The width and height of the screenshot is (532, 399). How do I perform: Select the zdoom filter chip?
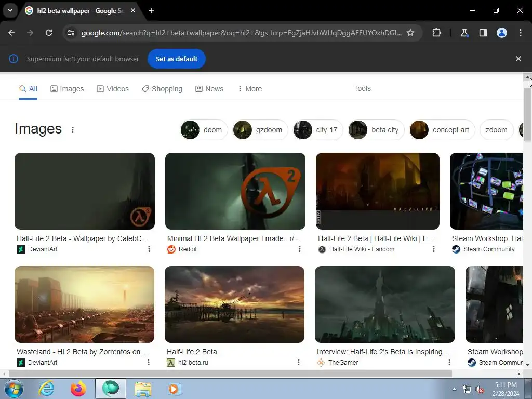(496, 130)
